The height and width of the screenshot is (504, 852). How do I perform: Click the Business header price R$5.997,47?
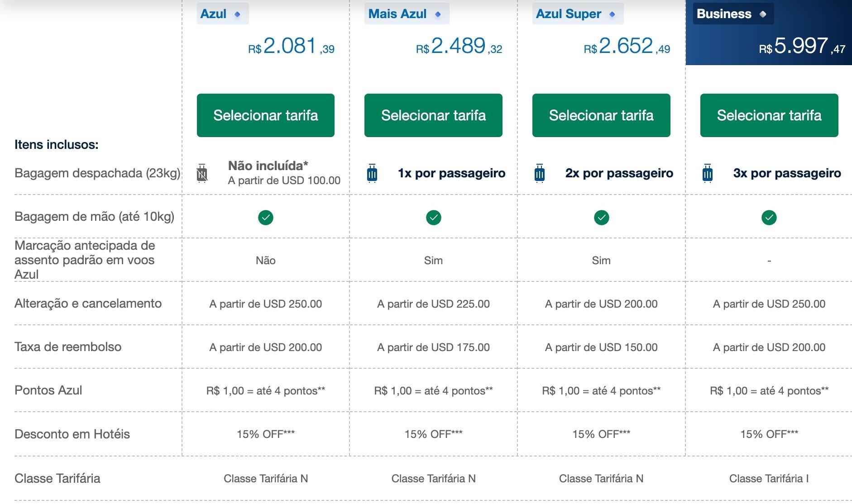pyautogui.click(x=802, y=46)
